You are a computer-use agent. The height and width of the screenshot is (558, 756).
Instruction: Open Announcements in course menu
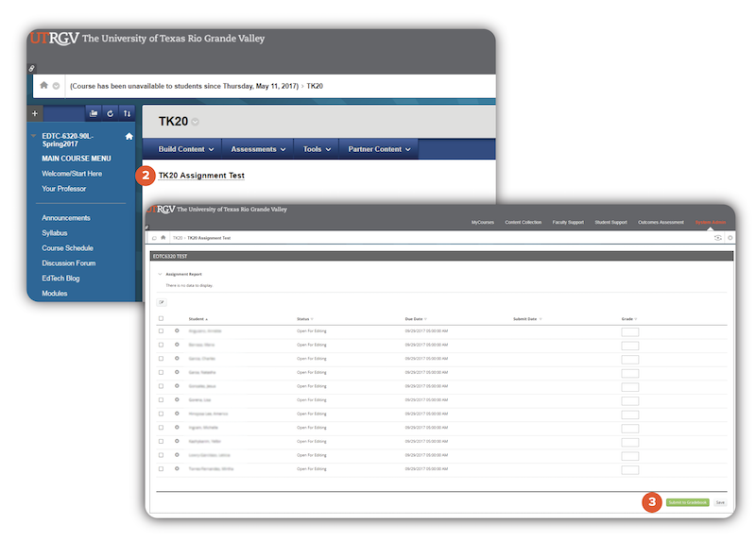click(x=66, y=218)
